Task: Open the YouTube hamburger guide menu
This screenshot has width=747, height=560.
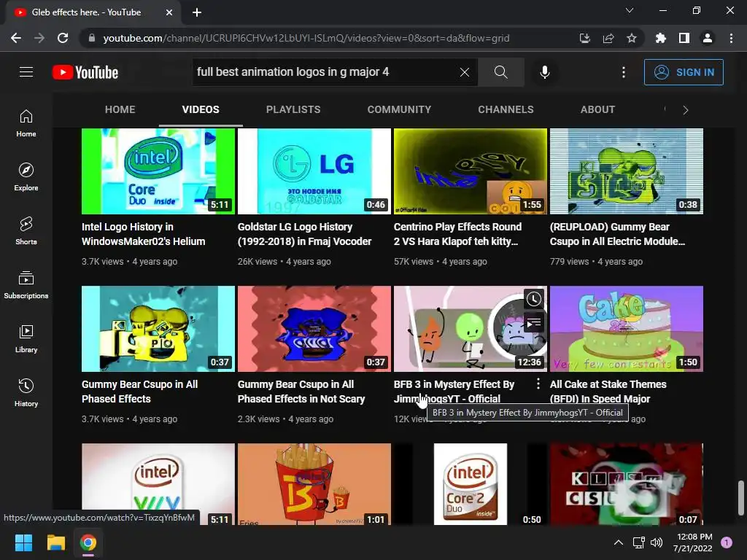Action: coord(26,72)
